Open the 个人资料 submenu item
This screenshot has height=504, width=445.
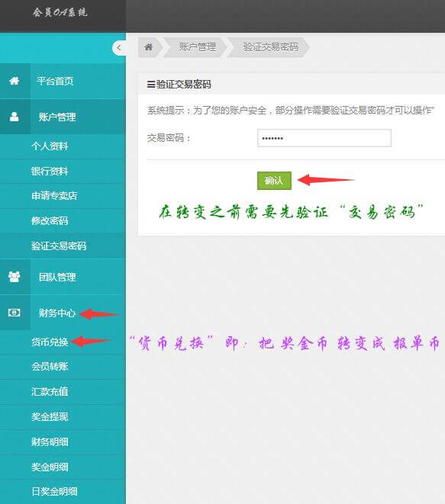coord(63,146)
